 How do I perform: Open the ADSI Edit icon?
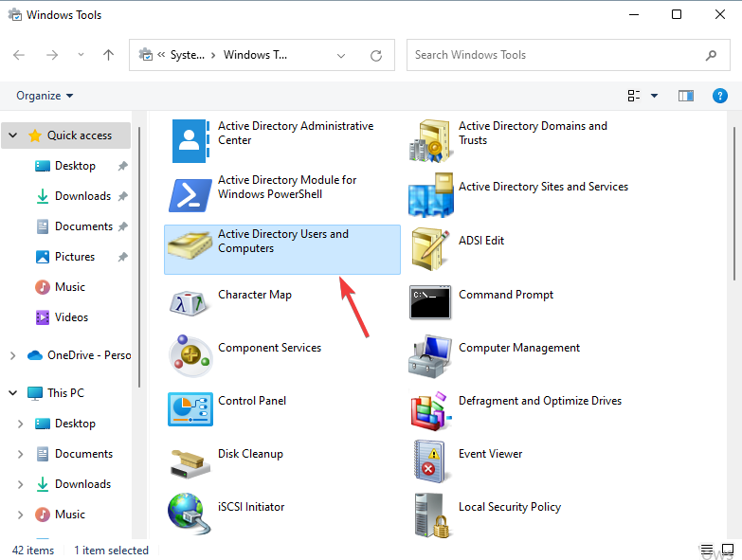click(x=430, y=249)
